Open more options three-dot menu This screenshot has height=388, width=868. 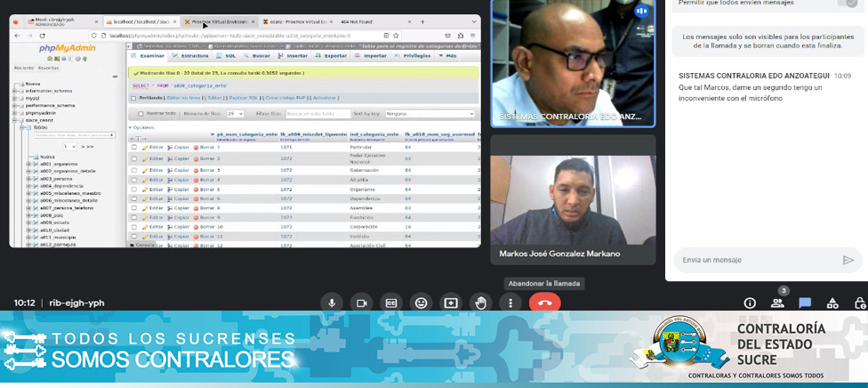[x=510, y=303]
